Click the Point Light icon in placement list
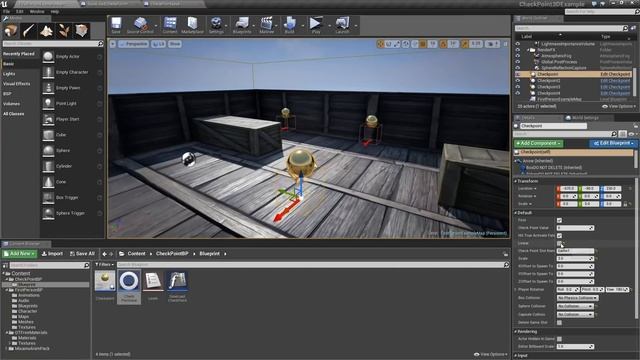This screenshot has width=640, height=360. coord(48,103)
